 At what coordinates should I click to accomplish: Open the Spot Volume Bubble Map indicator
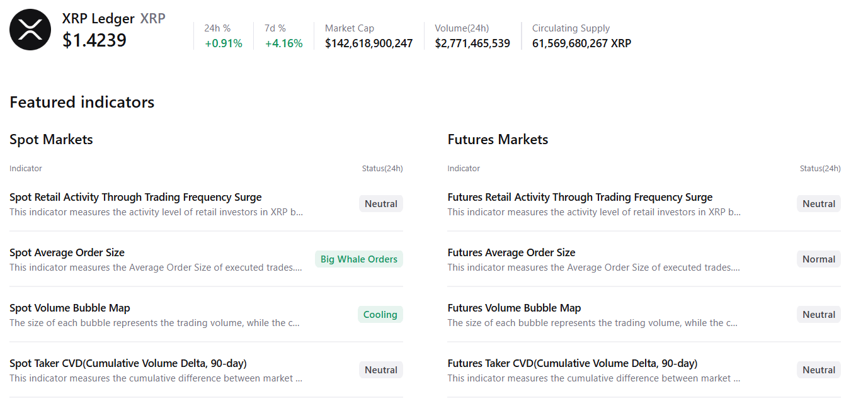coord(70,308)
